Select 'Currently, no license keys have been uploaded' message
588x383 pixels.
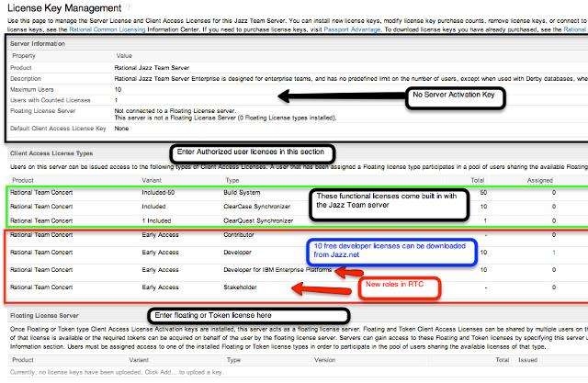117,372
